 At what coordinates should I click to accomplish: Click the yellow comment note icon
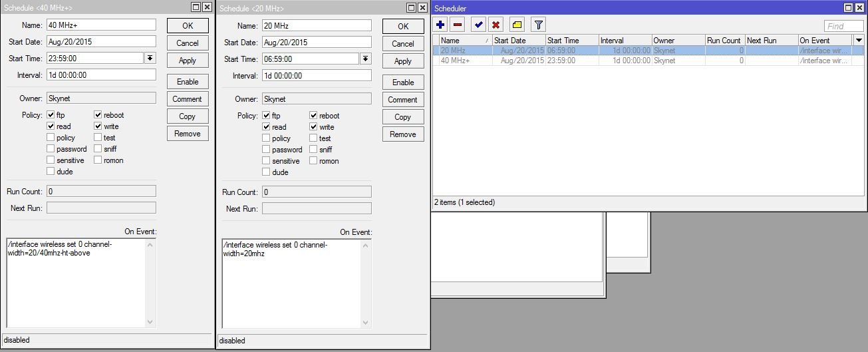[517, 25]
